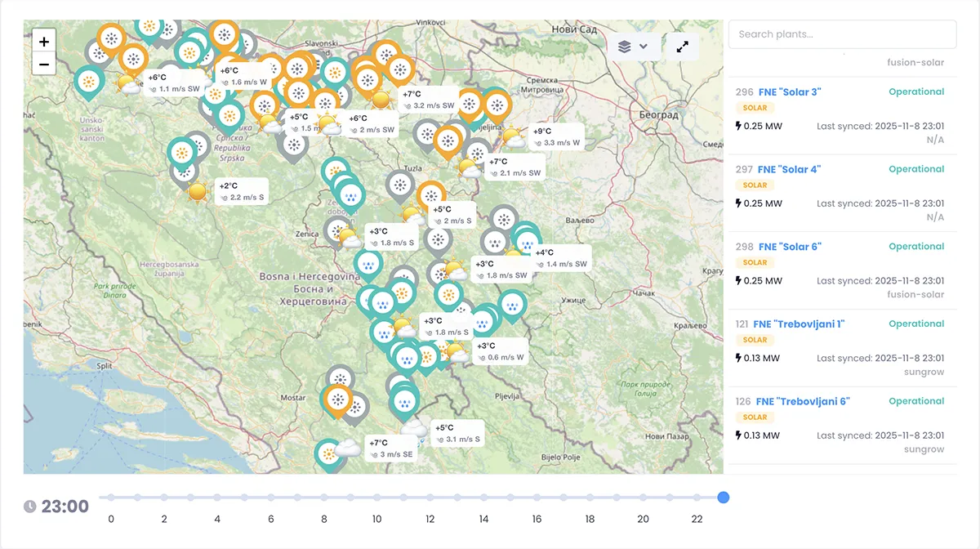Click the lightning icon in the Solar 3 entry
Image resolution: width=980 pixels, height=549 pixels.
(739, 126)
